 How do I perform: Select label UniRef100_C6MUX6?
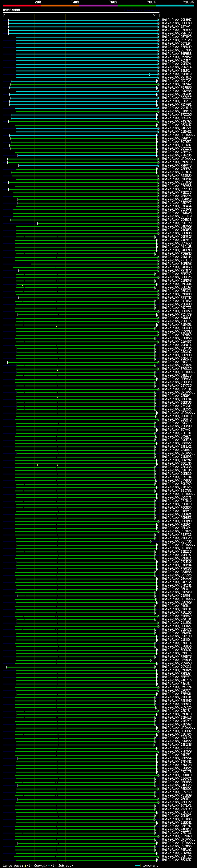[x=177, y=236]
